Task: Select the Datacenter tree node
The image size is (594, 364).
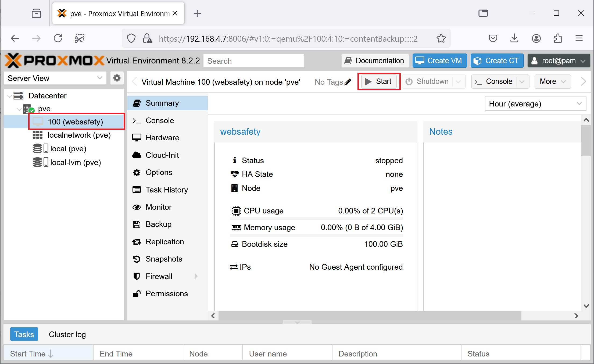Action: coord(47,96)
